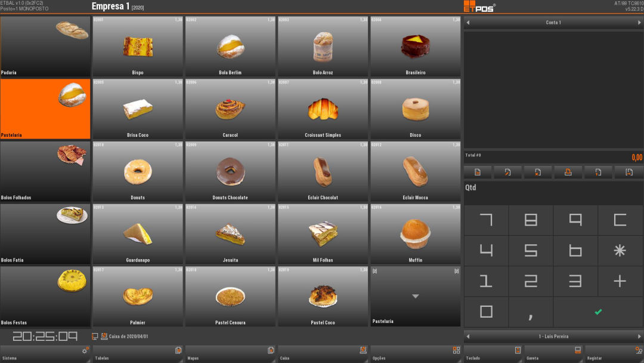The height and width of the screenshot is (363, 644).
Task: Tap the comma decimal key
Action: click(531, 312)
